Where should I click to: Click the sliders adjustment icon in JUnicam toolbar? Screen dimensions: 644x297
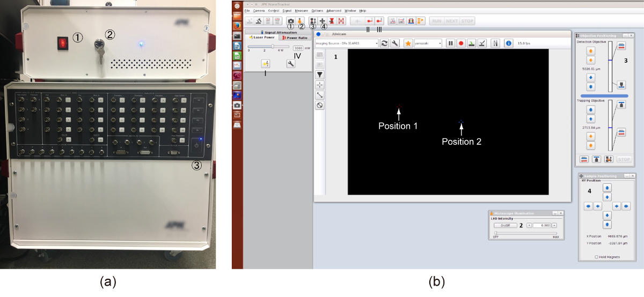(x=495, y=43)
